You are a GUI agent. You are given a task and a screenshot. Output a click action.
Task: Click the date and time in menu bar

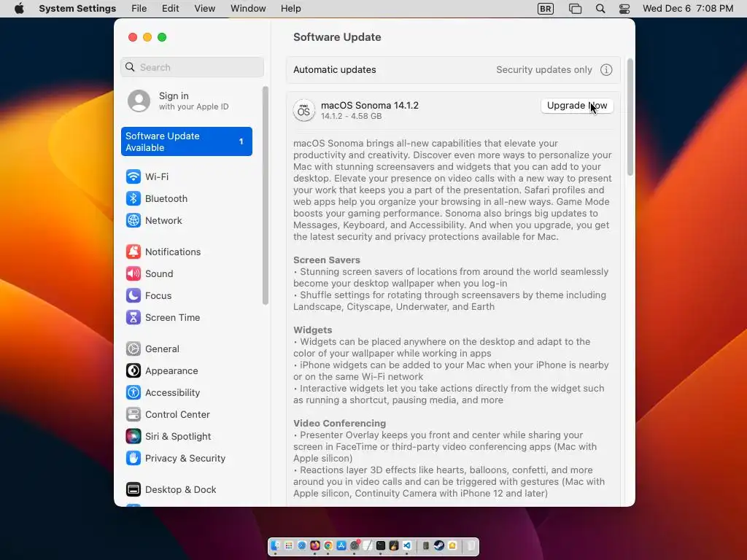pyautogui.click(x=688, y=9)
